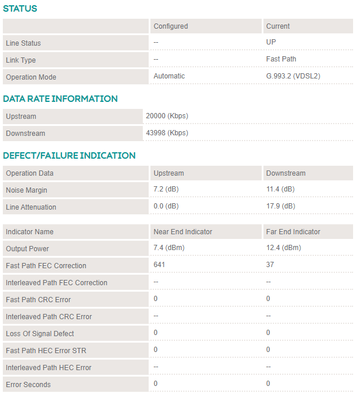Click the Line Attenuation 17.9 dB value
The width and height of the screenshot is (360, 400).
click(281, 206)
